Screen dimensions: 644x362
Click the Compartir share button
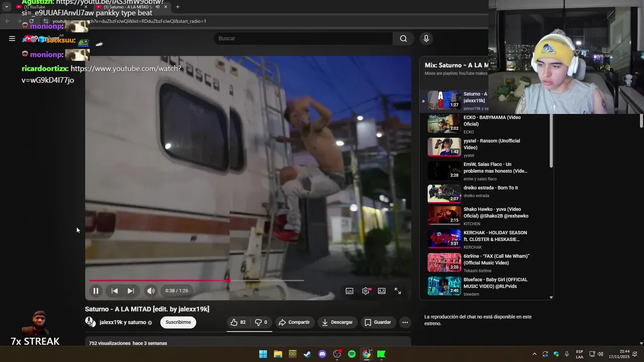294,322
